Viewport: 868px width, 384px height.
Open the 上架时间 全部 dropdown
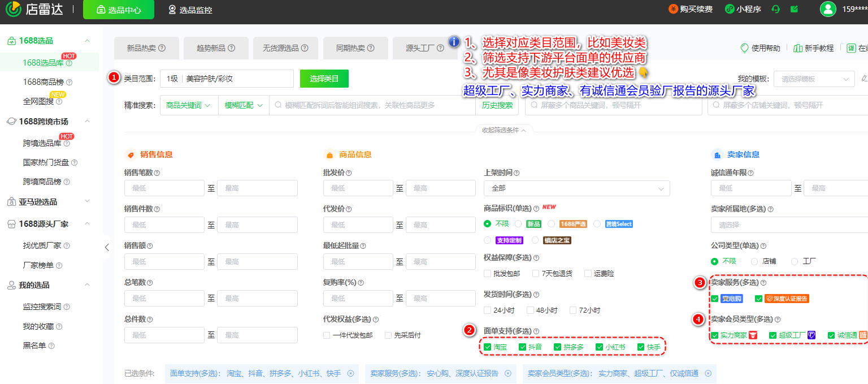576,188
